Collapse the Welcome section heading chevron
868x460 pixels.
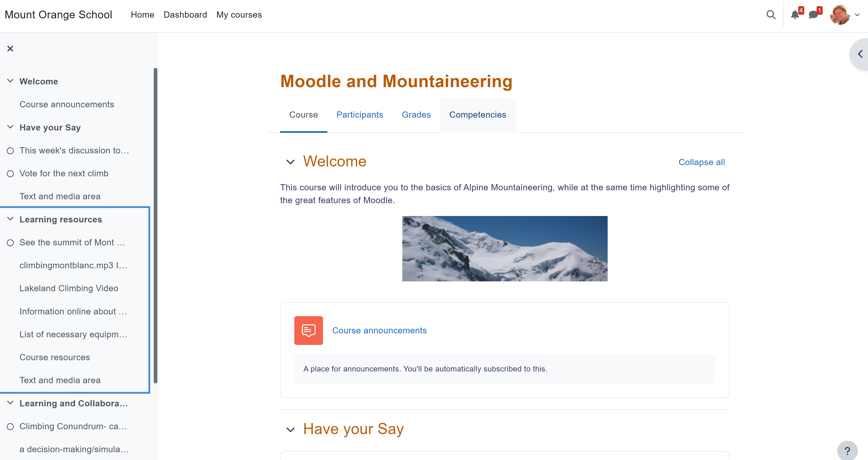[290, 162]
